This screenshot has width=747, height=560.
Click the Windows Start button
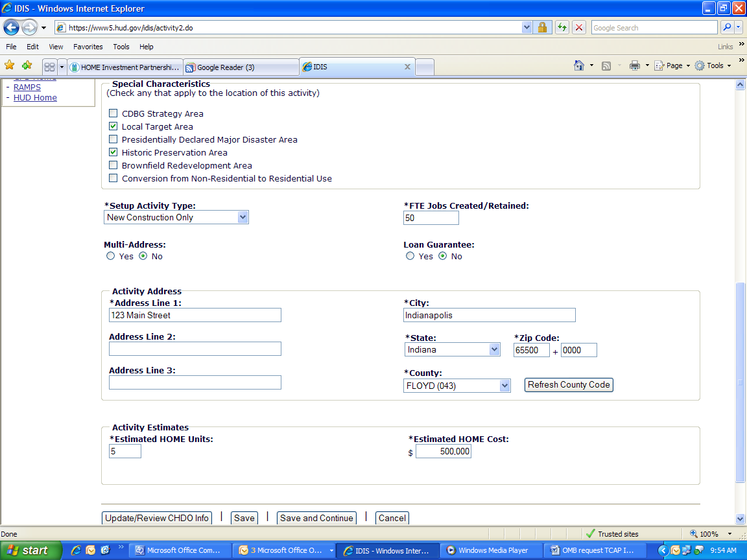31,550
